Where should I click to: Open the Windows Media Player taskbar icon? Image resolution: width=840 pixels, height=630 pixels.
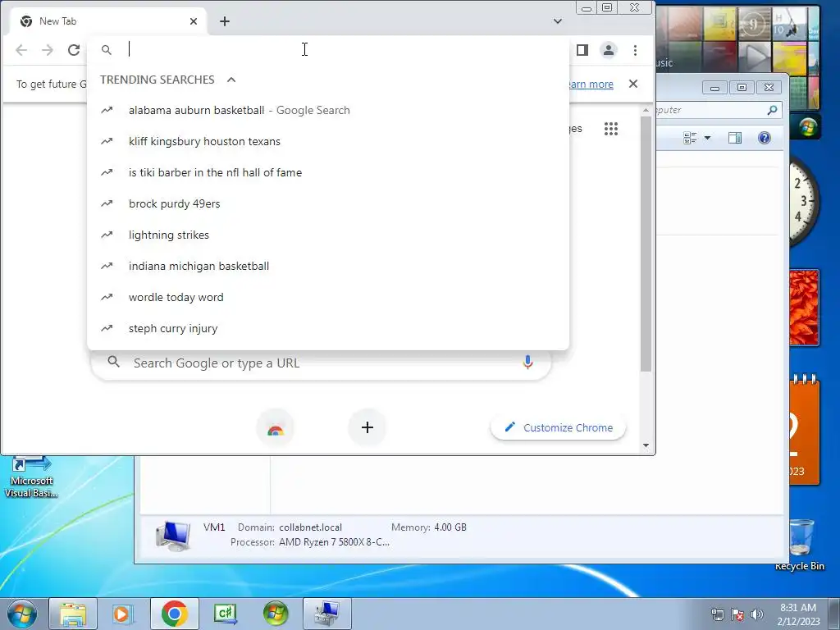[121, 614]
